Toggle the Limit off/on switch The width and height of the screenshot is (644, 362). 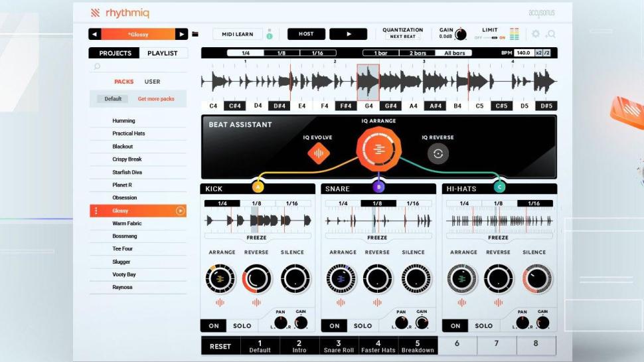[490, 37]
